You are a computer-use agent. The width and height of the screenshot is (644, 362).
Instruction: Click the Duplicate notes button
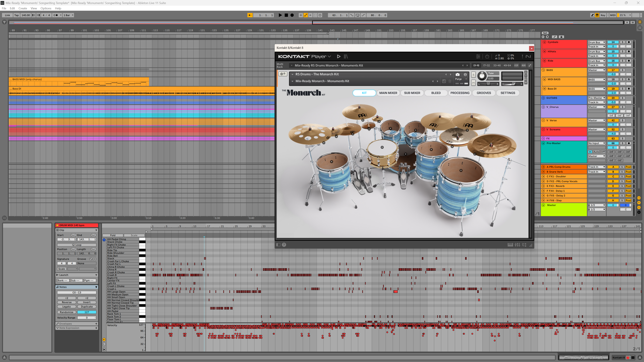coord(87,306)
